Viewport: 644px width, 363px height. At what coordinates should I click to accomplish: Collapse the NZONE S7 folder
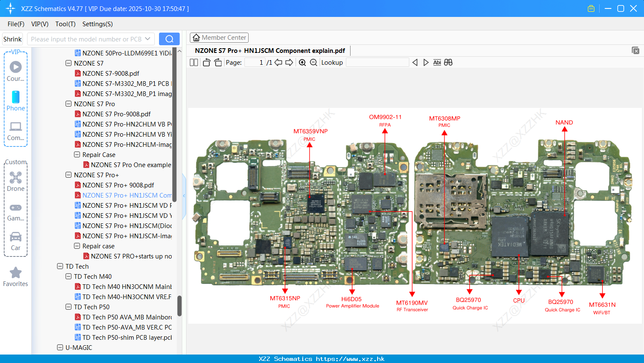(x=69, y=63)
